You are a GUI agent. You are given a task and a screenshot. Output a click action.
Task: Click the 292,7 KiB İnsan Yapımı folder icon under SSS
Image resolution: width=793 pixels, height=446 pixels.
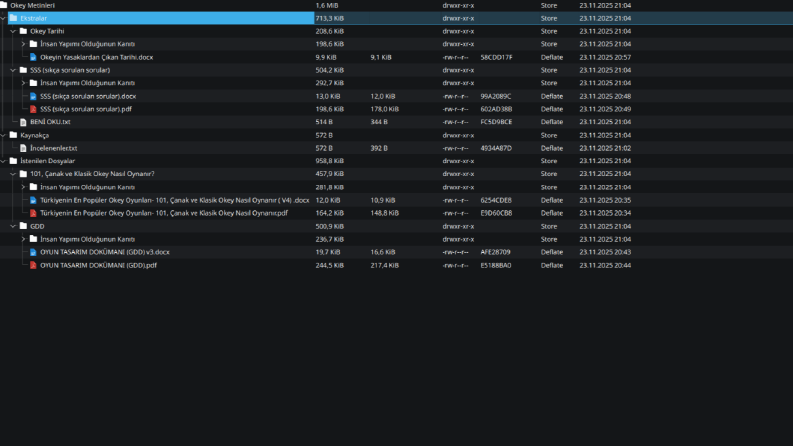[33, 83]
